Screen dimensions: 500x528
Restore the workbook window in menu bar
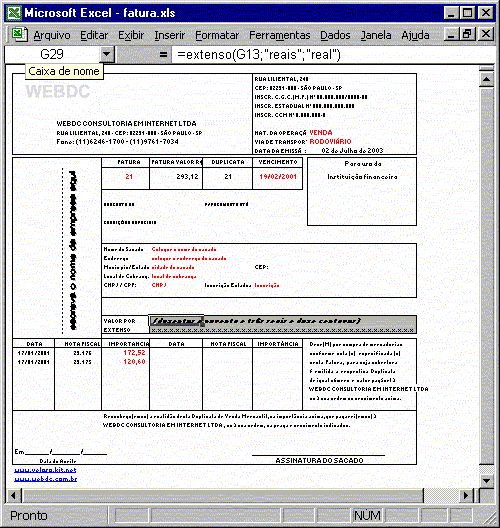[467, 34]
